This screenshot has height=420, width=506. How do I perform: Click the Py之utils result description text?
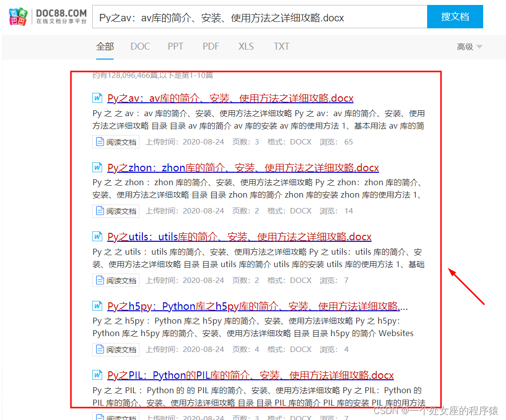tap(258, 258)
